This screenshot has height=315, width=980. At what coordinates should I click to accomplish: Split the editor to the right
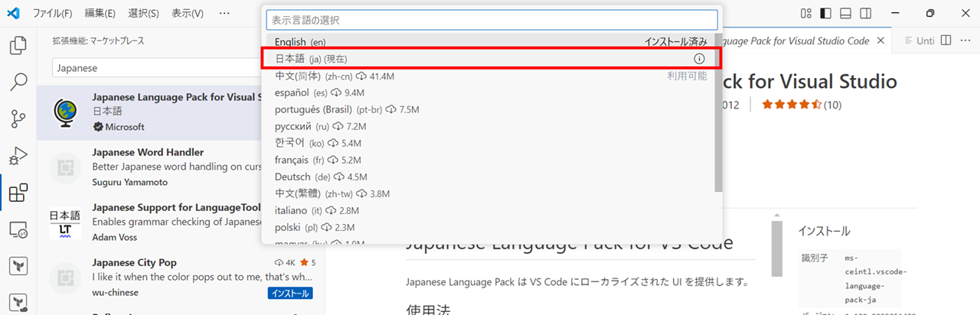(x=946, y=40)
